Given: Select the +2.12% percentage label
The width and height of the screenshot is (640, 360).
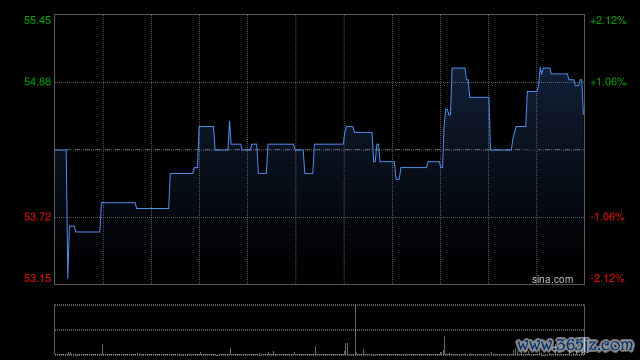Looking at the screenshot, I should (608, 20).
